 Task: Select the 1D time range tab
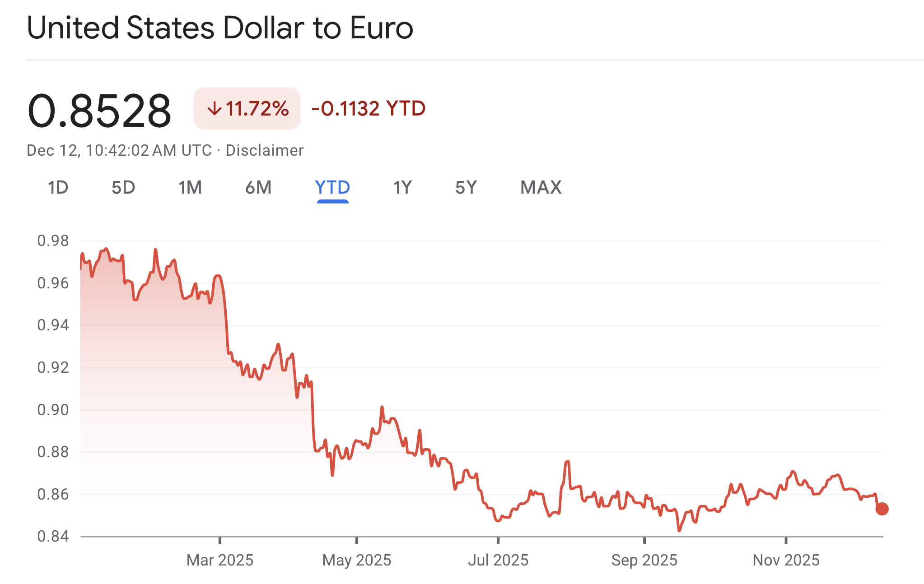pos(58,187)
